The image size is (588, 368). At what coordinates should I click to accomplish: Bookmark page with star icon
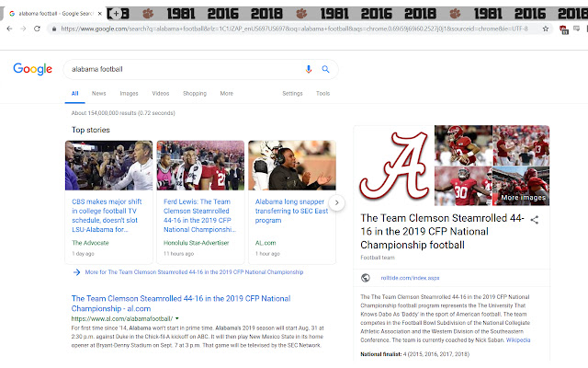[546, 29]
